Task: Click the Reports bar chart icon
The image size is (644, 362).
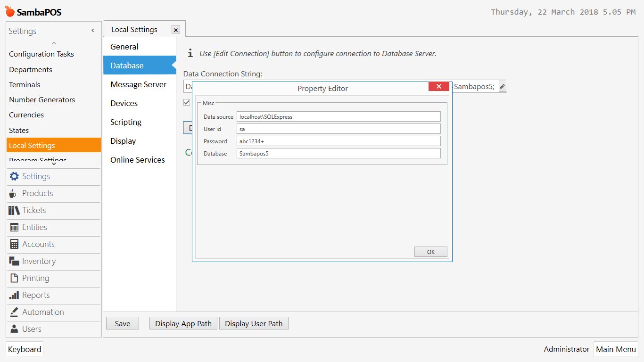Action: 14,295
